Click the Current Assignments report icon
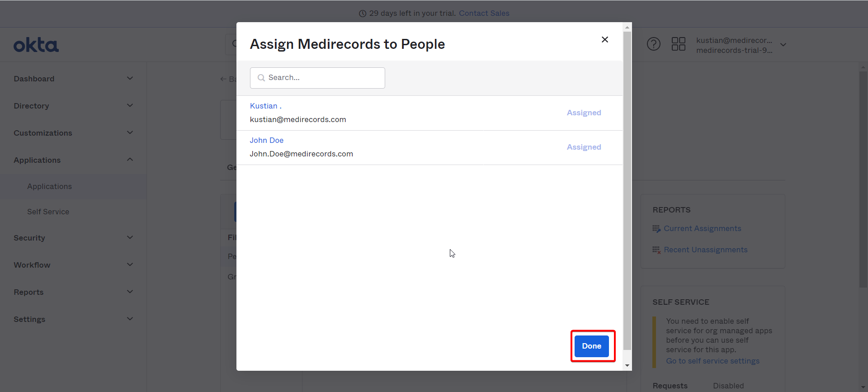This screenshot has height=392, width=868. (x=656, y=229)
